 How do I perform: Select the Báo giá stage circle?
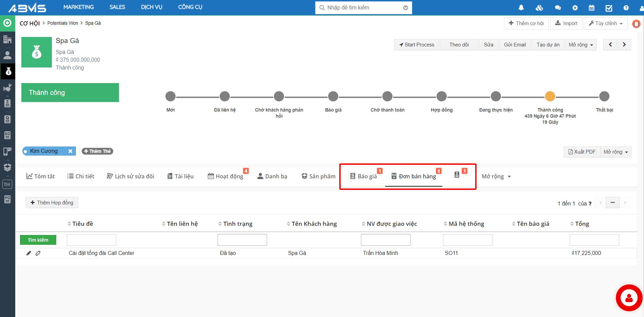click(333, 97)
